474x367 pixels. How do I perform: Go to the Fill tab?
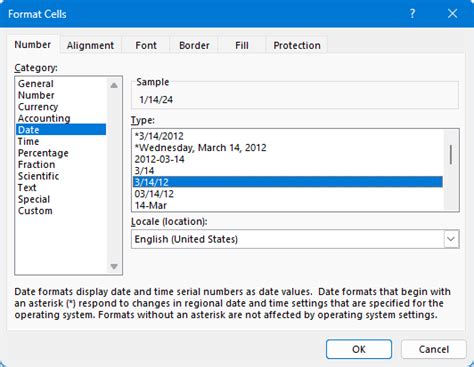242,45
